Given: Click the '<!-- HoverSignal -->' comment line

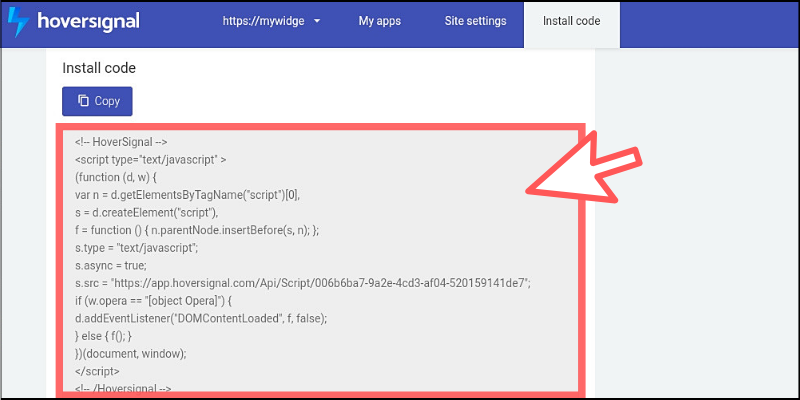Looking at the screenshot, I should (121, 142).
